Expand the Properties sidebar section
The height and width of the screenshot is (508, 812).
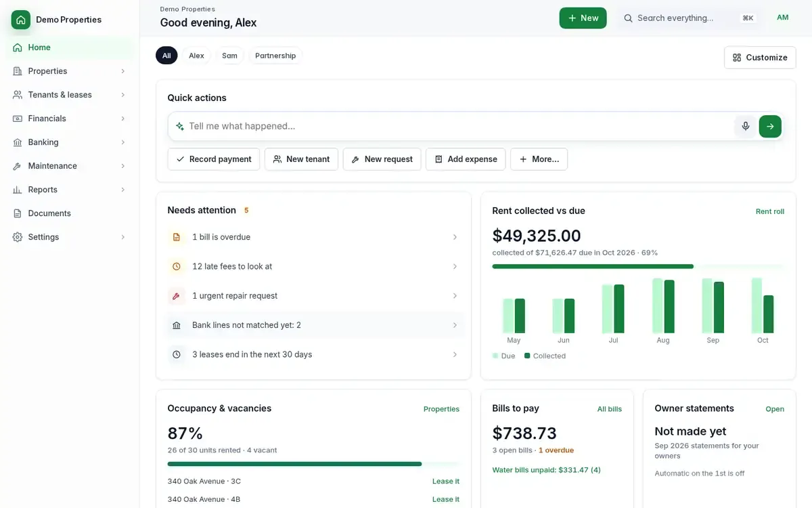(x=123, y=71)
